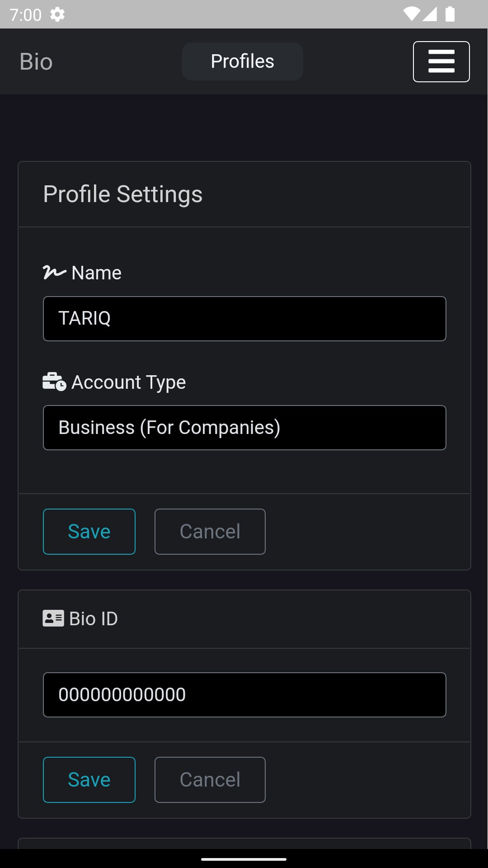Focus the Bio ID number field
488x868 pixels.
click(244, 695)
